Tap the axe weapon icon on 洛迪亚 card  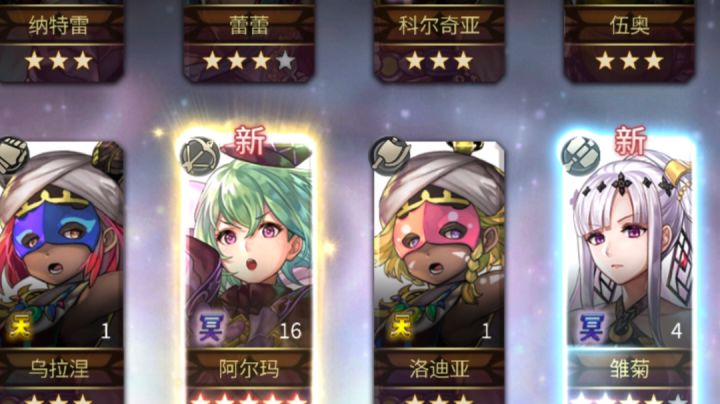[390, 157]
